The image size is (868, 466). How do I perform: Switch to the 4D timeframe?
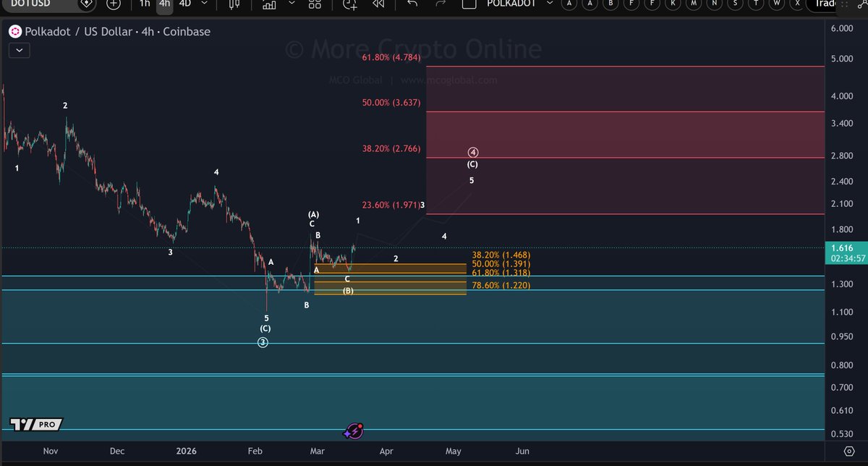(x=185, y=4)
